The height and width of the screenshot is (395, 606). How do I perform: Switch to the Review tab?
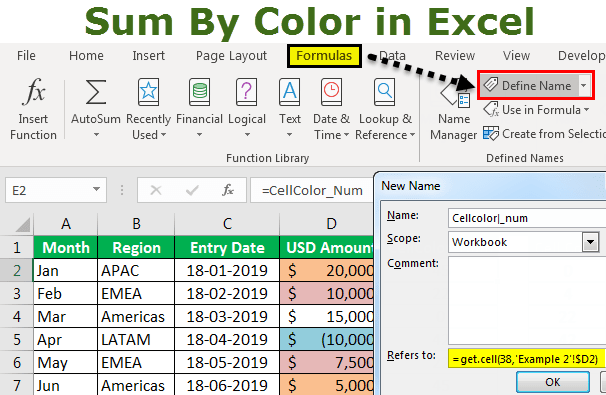tap(455, 56)
